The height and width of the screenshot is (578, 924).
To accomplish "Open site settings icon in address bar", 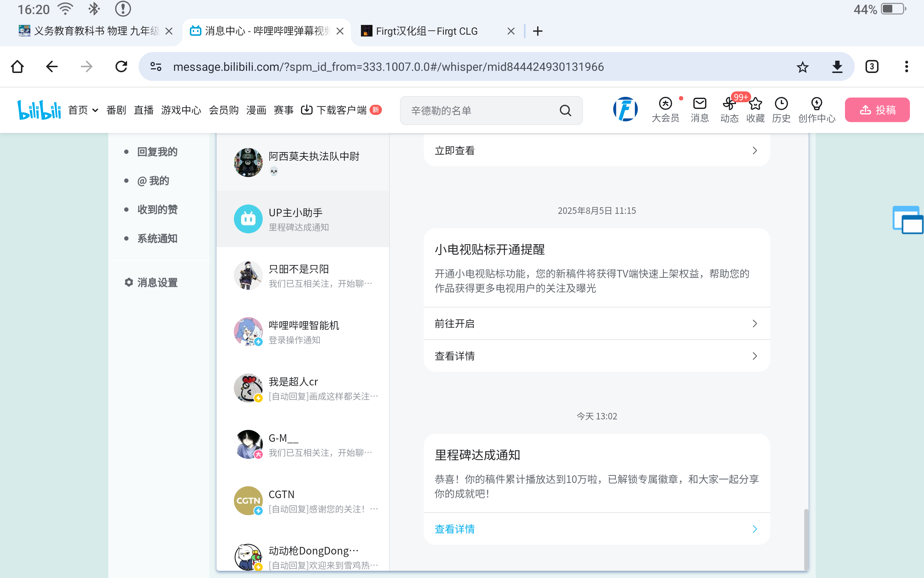I will (x=156, y=66).
